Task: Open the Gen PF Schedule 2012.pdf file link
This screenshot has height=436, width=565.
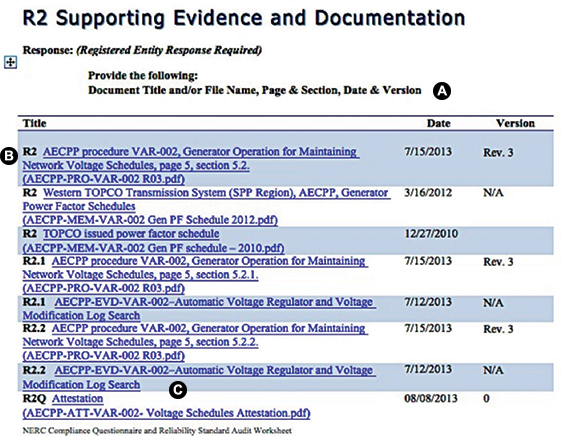Action: pyautogui.click(x=150, y=220)
